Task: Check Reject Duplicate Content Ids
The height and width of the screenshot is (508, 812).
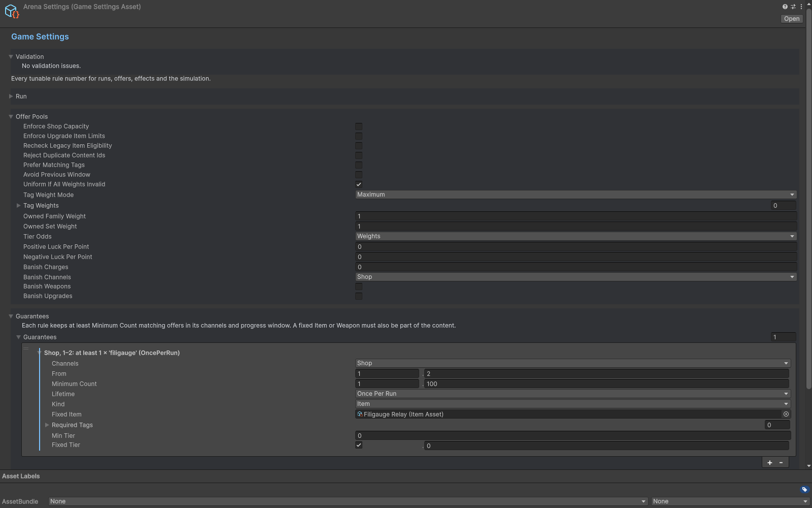Action: pos(359,155)
